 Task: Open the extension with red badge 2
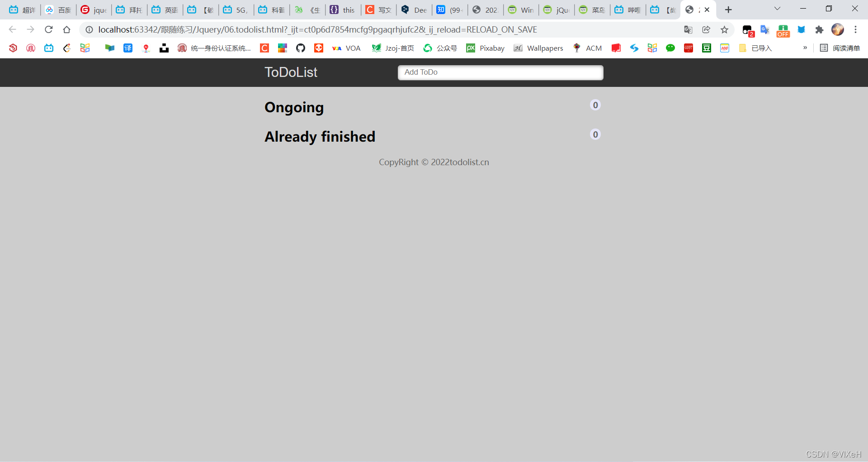748,30
